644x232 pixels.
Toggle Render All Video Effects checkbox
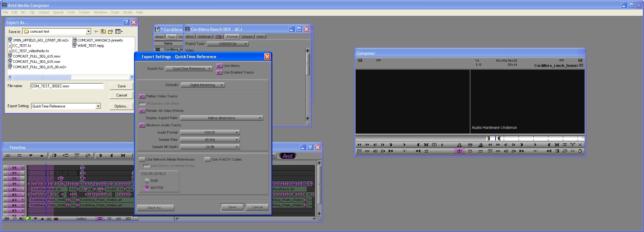click(x=142, y=111)
